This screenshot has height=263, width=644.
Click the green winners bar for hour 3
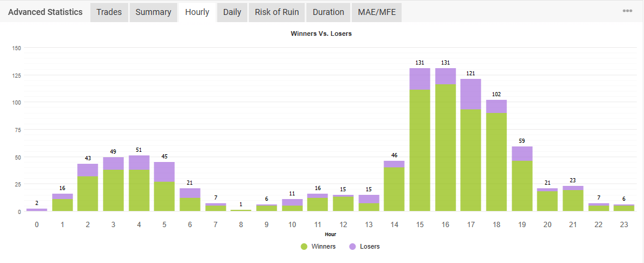click(x=113, y=191)
